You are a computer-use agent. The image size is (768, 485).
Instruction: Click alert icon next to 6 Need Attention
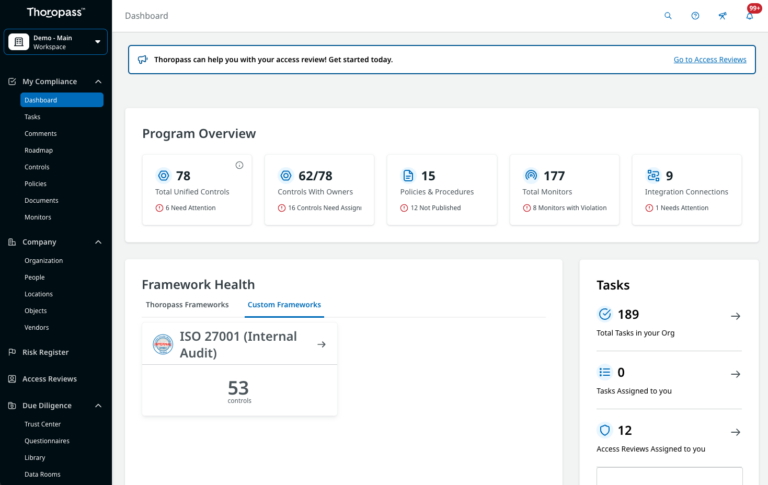[159, 208]
